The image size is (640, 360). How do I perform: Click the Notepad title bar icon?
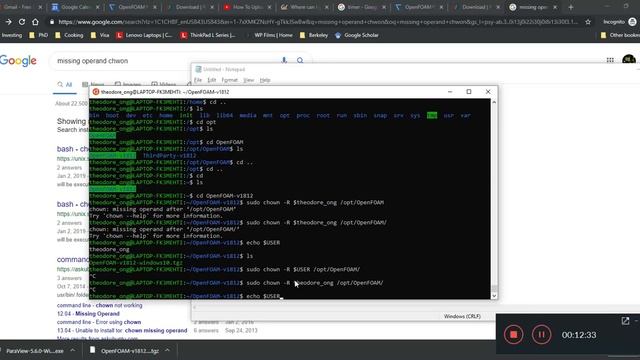click(x=198, y=69)
